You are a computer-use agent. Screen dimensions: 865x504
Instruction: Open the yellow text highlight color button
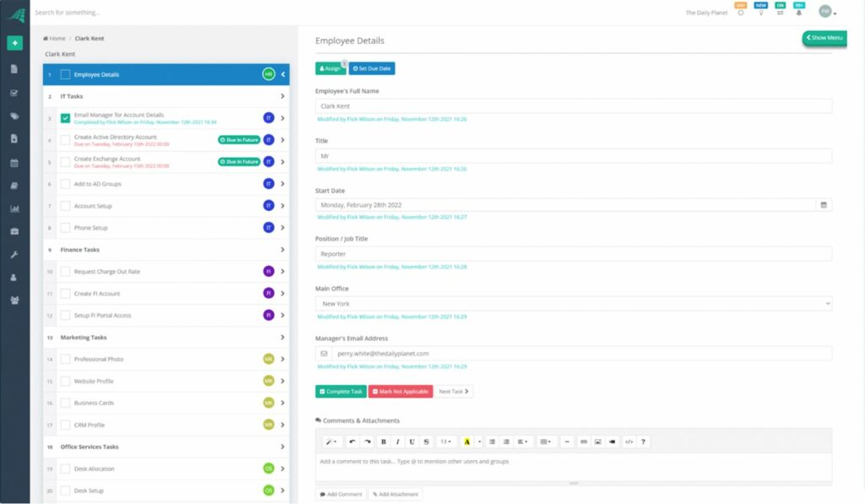tap(467, 442)
